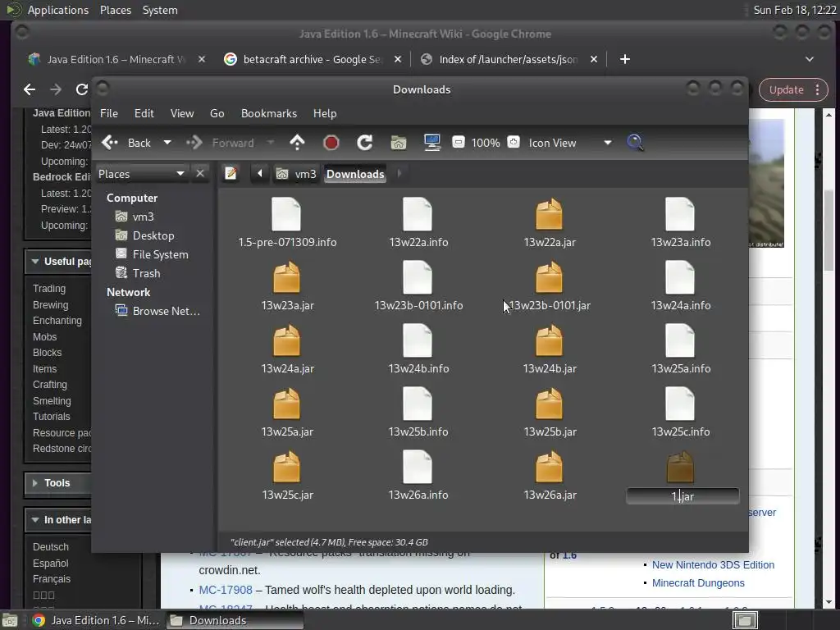840x630 pixels.
Task: Open the Go menu
Action: (217, 113)
